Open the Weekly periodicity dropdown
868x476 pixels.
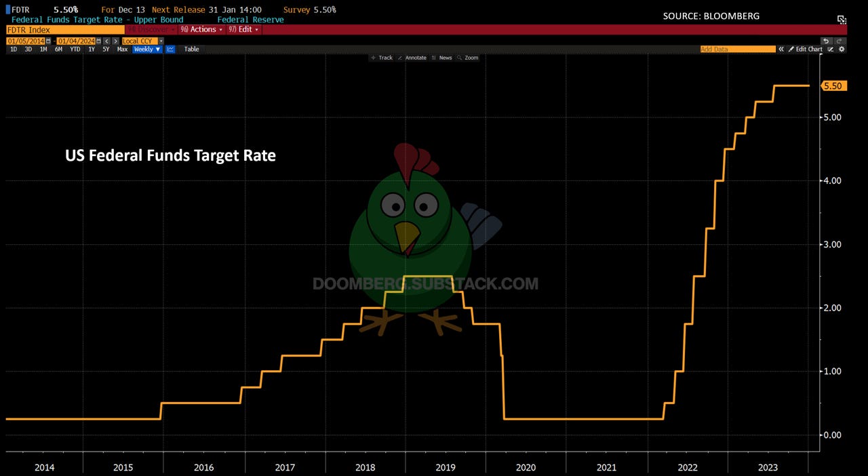[147, 49]
